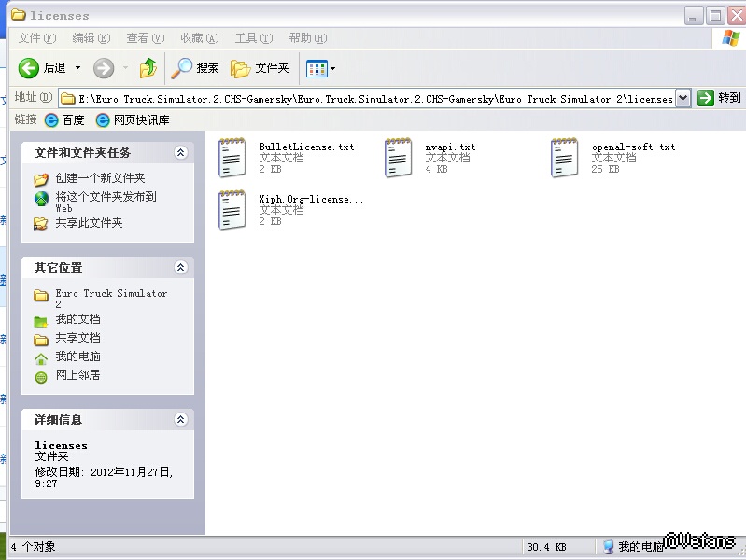Open 我的电脑 in other places
Image resolution: width=746 pixels, height=560 pixels.
coord(77,357)
